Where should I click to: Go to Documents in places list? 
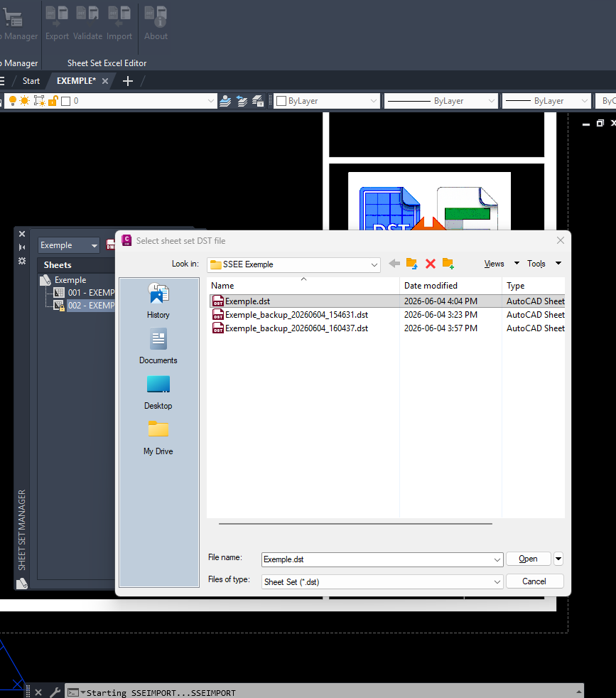click(158, 346)
